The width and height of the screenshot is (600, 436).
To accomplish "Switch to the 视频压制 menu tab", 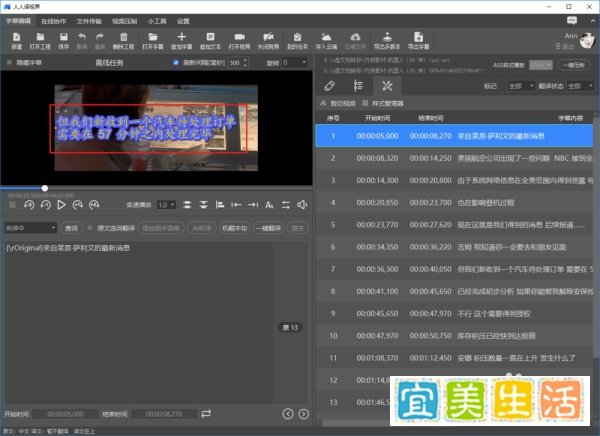I will (124, 21).
